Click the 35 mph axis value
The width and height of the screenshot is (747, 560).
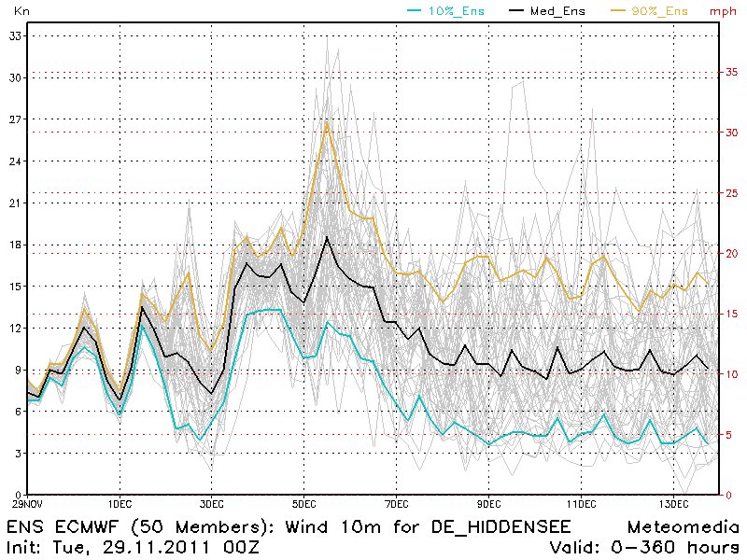pos(731,72)
